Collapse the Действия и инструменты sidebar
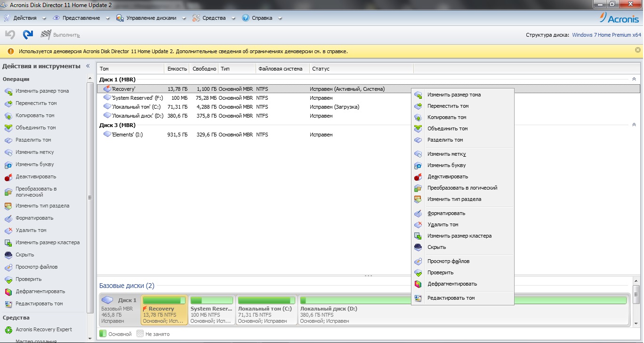Viewport: 644px width, 343px height. pyautogui.click(x=88, y=66)
